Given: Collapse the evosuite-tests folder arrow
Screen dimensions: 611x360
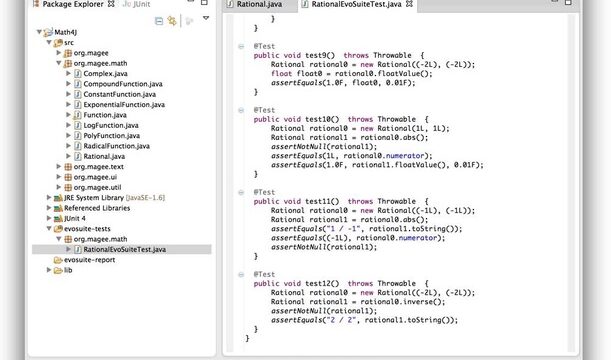Looking at the screenshot, I should point(49,228).
